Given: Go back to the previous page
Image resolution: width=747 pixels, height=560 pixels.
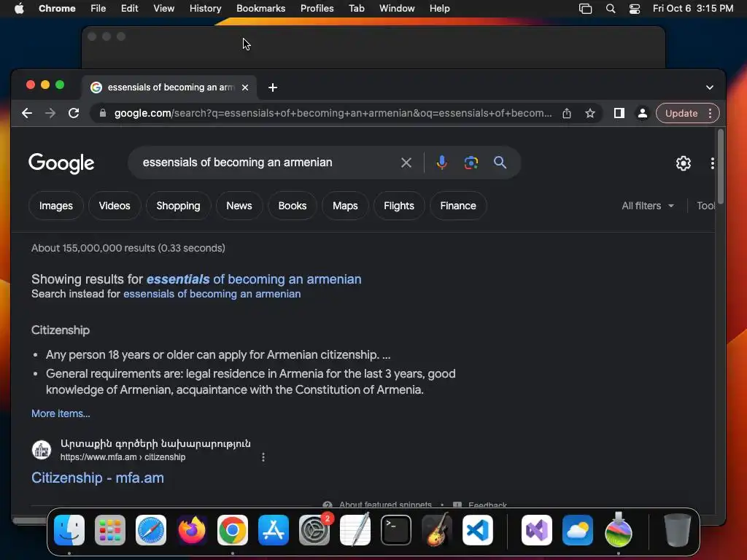Looking at the screenshot, I should [x=27, y=113].
